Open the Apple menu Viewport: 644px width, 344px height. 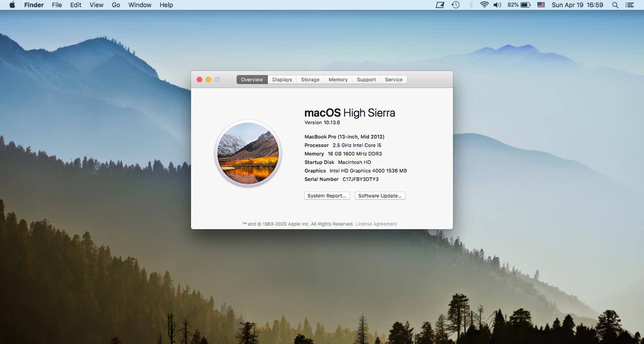[x=12, y=5]
